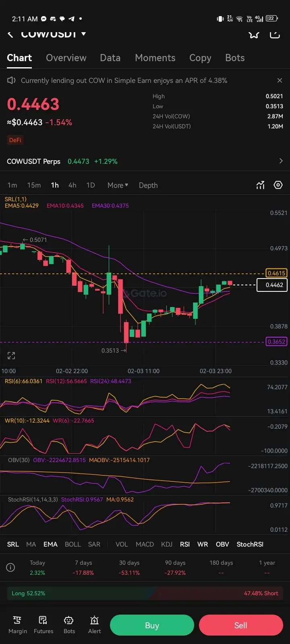Open the Bots tab
Image resolution: width=290 pixels, height=644 pixels.
(235, 58)
